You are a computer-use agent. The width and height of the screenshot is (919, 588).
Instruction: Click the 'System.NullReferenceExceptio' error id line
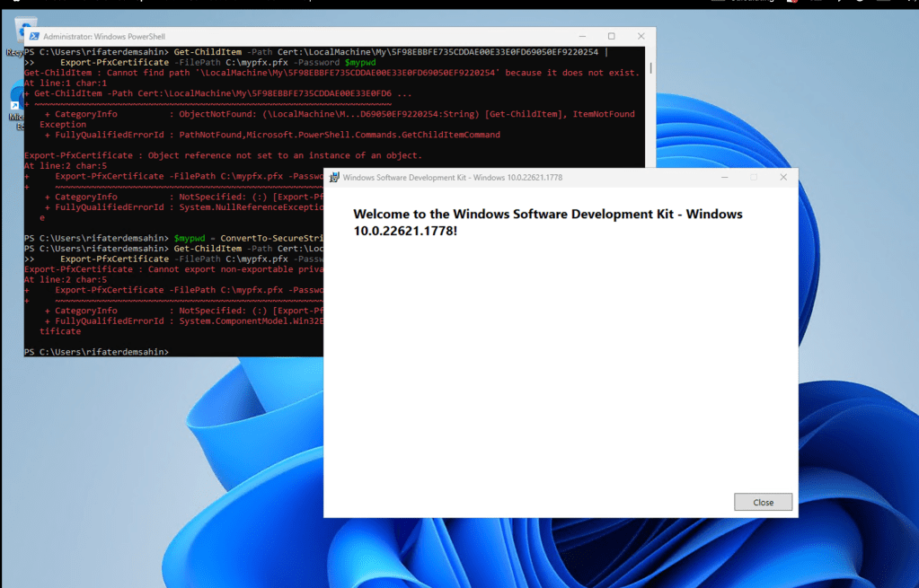click(x=184, y=207)
